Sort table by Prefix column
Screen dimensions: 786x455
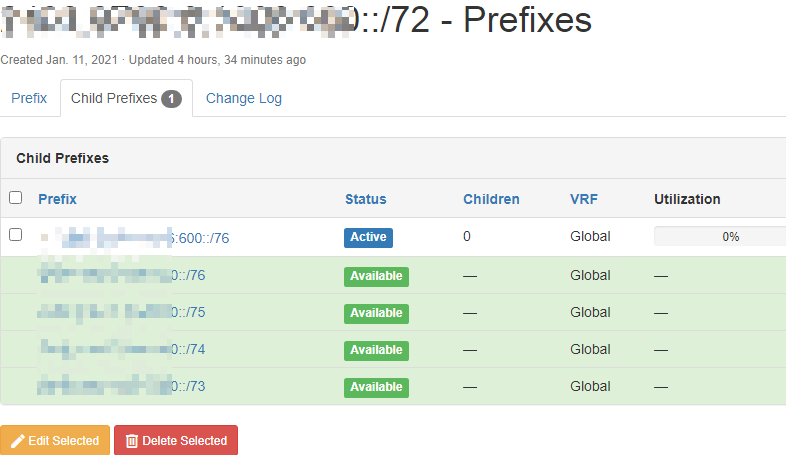[x=57, y=199]
